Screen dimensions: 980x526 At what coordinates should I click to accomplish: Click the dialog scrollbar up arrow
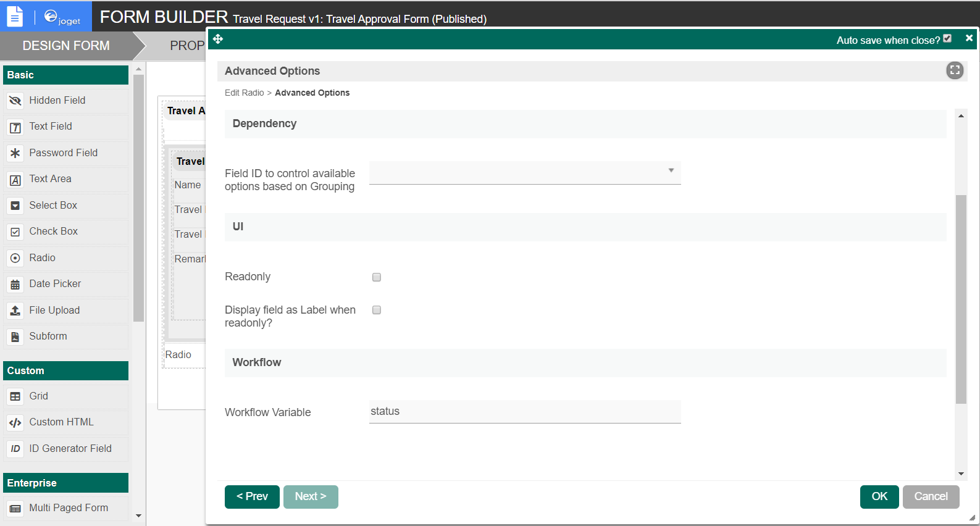click(961, 115)
